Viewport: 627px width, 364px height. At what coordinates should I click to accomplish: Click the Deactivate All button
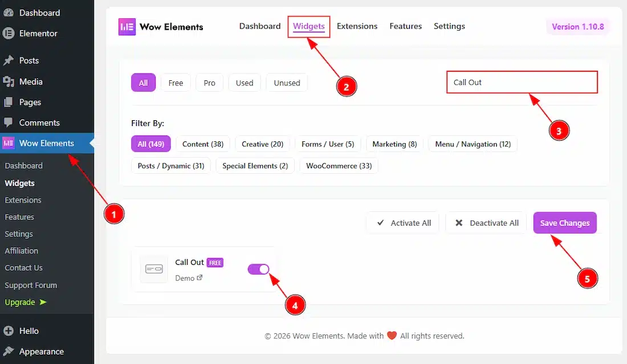tap(487, 223)
